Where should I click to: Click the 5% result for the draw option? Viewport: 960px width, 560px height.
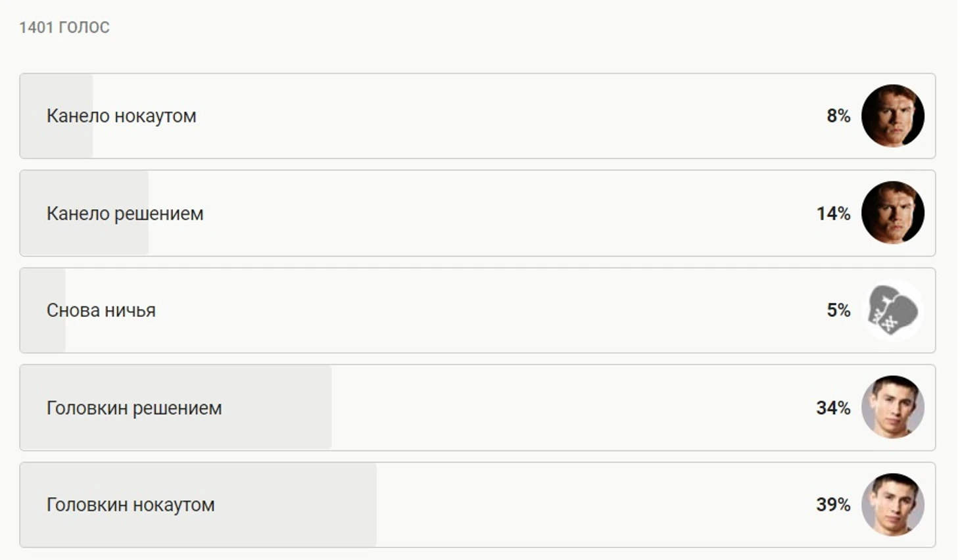point(838,310)
